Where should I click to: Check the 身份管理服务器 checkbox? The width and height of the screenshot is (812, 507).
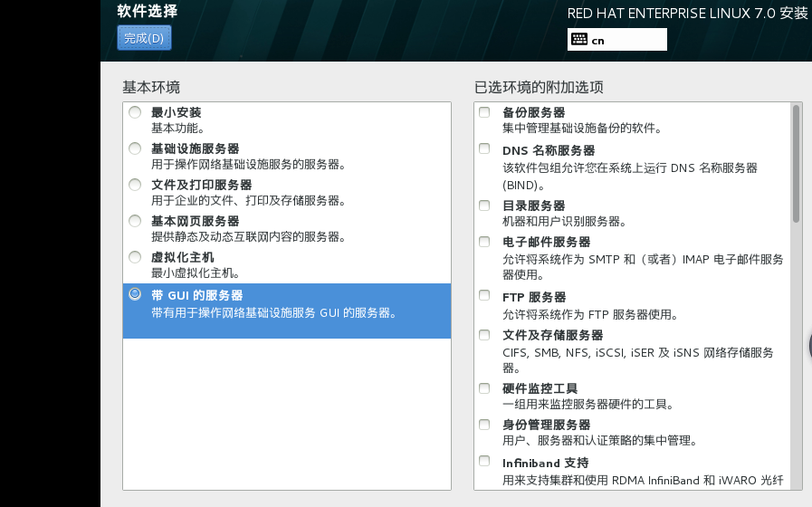tap(484, 425)
